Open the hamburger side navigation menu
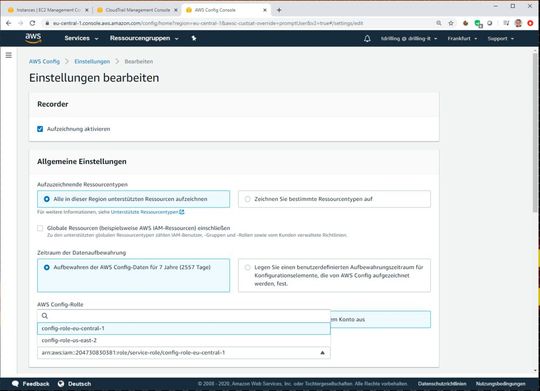Image resolution: width=540 pixels, height=391 pixels. [x=9, y=55]
